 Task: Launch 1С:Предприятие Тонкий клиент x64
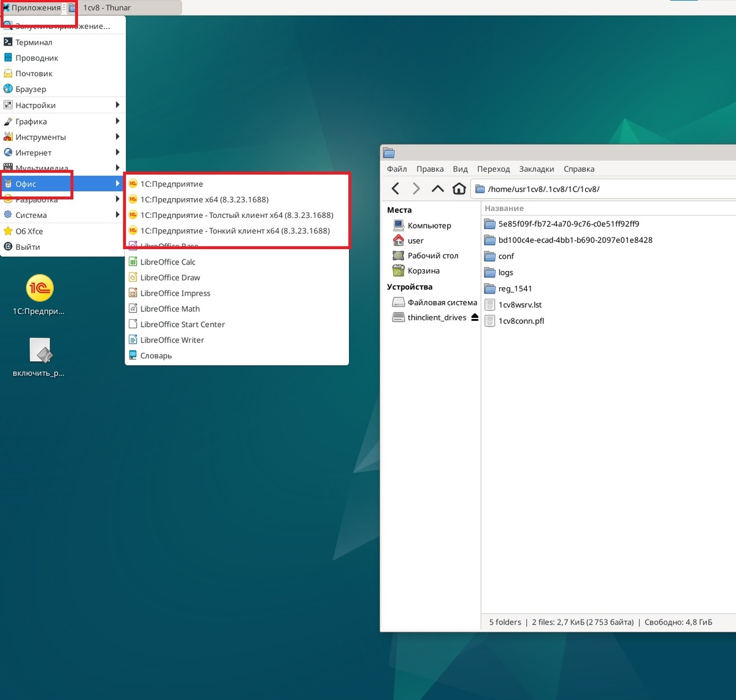(x=237, y=231)
